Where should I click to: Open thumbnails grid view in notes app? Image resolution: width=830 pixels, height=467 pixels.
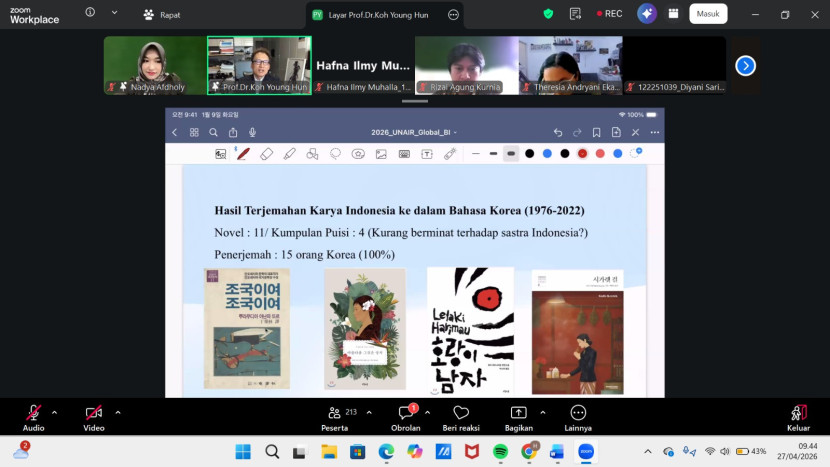click(x=194, y=132)
